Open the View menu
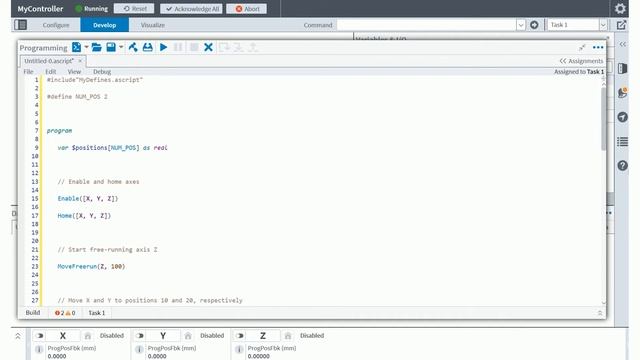The width and height of the screenshot is (640, 360). click(74, 71)
